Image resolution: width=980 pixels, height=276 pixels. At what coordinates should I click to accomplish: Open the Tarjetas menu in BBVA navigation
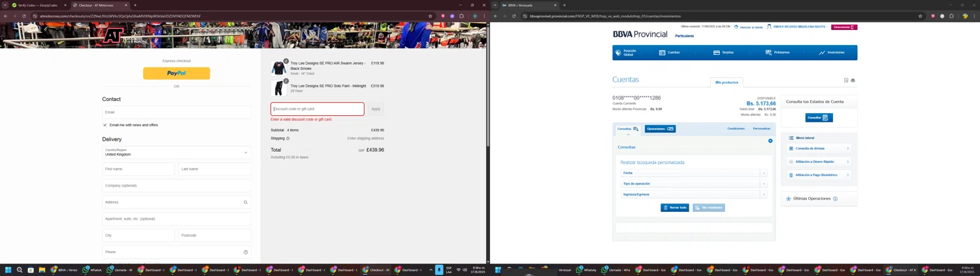[723, 52]
